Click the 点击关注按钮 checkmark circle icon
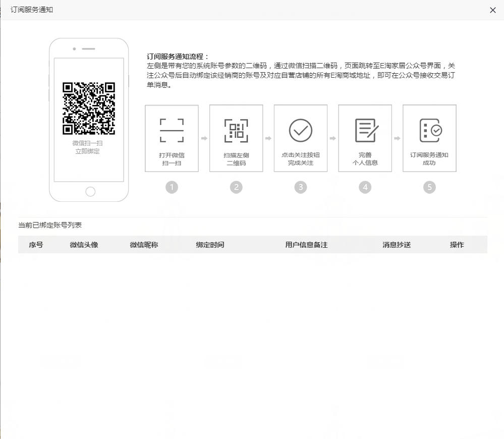 click(x=301, y=131)
